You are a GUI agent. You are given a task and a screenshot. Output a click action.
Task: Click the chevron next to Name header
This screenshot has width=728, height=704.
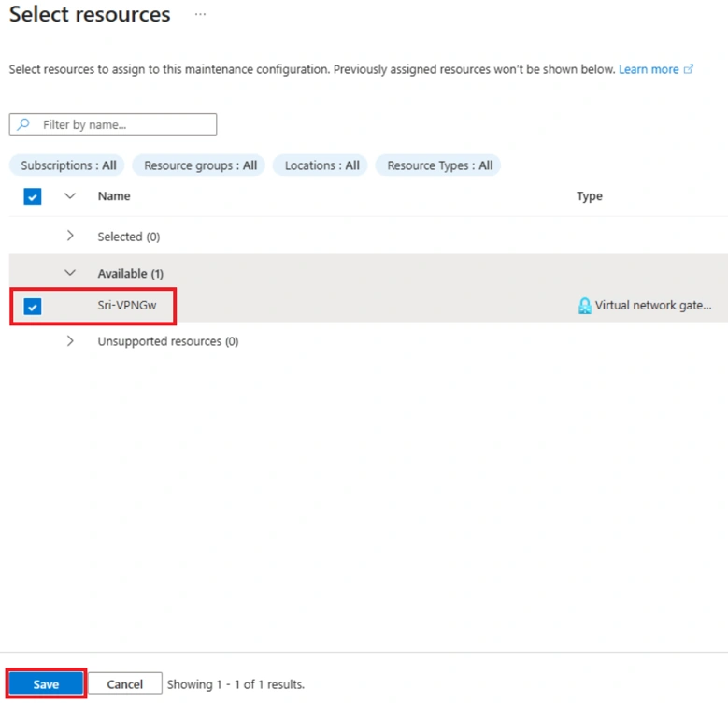click(x=70, y=196)
